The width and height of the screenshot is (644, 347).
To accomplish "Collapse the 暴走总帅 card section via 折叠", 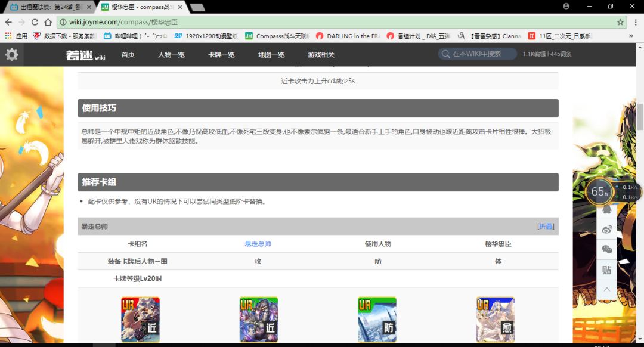I will (x=546, y=226).
